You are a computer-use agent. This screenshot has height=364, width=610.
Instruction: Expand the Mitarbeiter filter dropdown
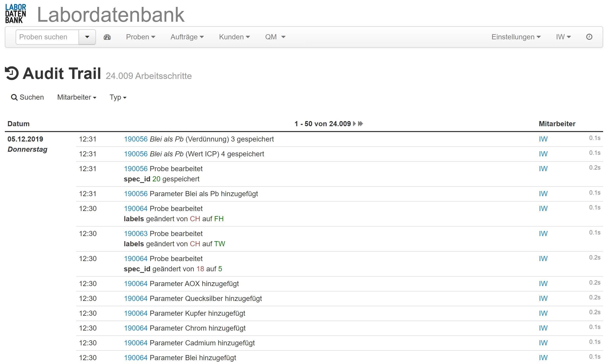tap(76, 97)
